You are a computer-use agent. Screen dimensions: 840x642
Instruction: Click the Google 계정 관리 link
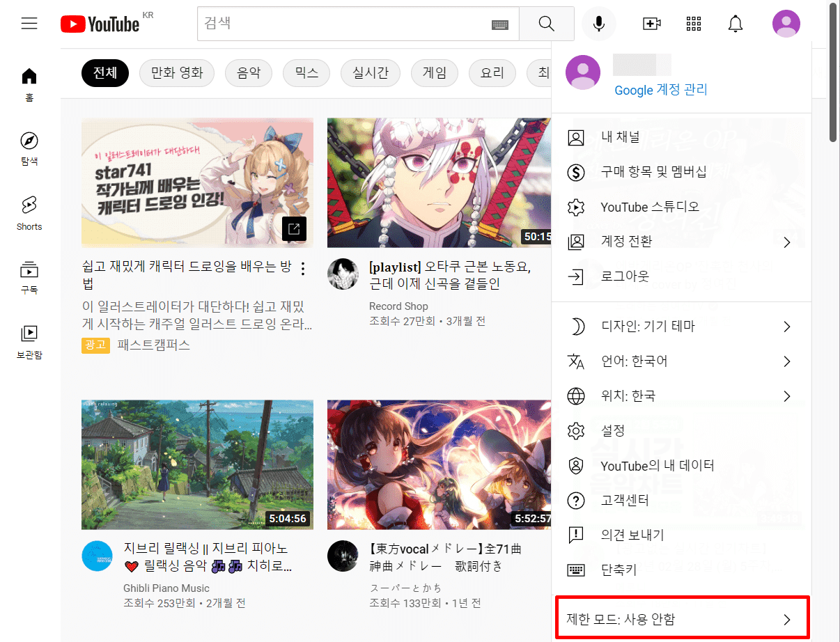pos(660,90)
